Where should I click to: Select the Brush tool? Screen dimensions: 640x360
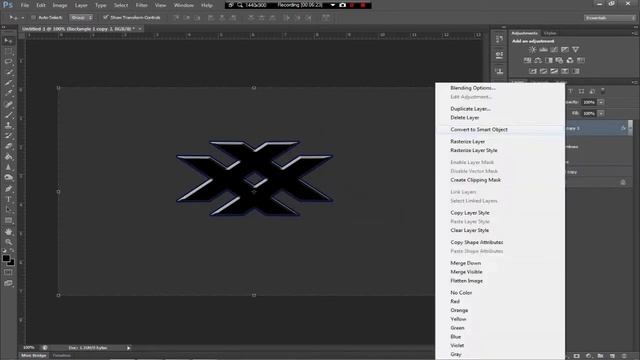[x=8, y=115]
